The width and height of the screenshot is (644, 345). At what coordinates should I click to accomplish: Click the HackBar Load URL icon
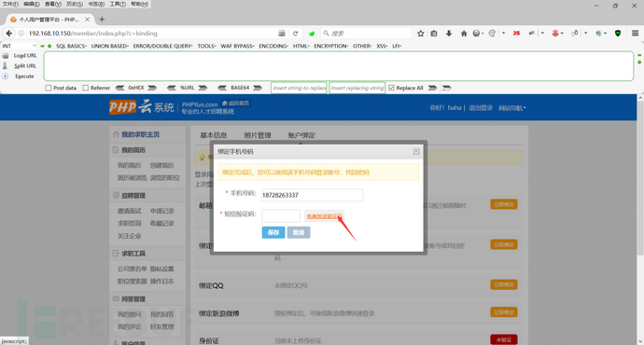coord(6,55)
